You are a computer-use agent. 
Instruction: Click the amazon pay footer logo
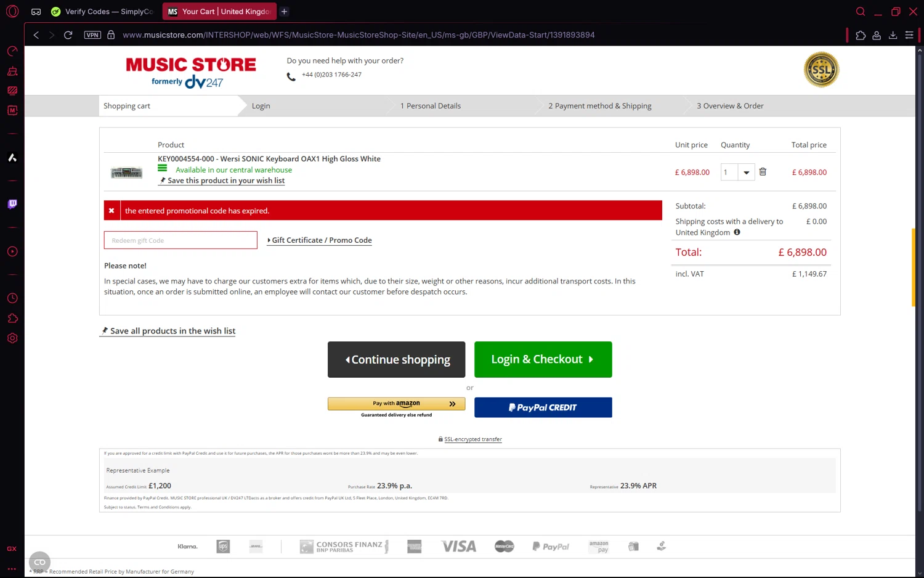pos(599,547)
